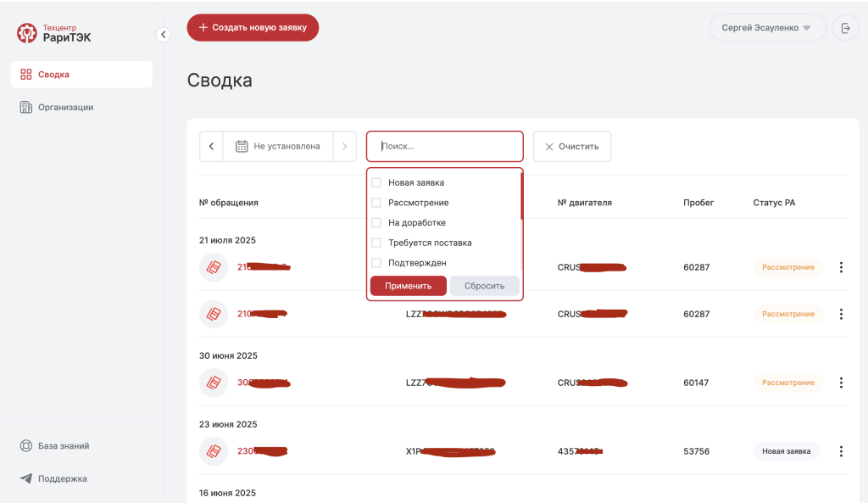Open Сергей Эсауленко user dropdown
Viewport: 868px width, 503px height.
pos(767,28)
